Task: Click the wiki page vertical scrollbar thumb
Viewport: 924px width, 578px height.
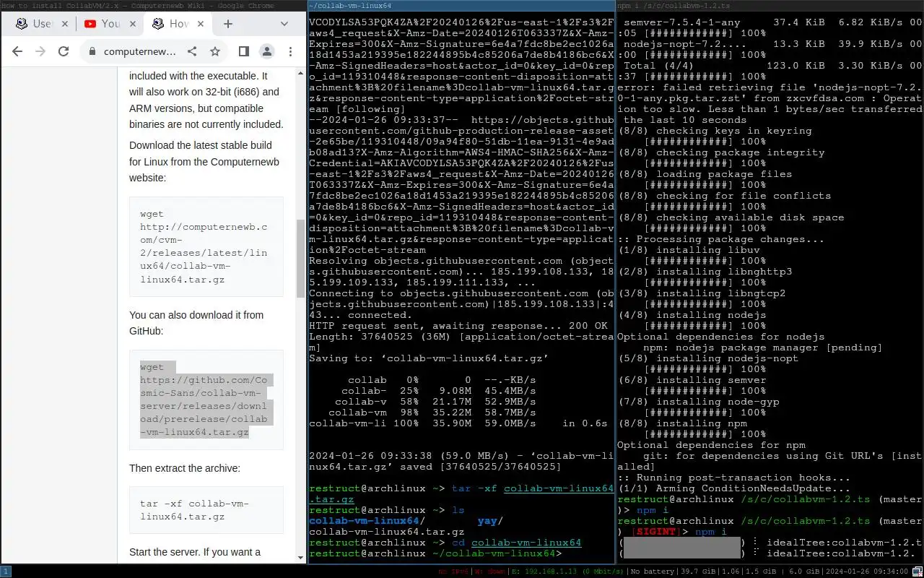Action: (x=301, y=258)
